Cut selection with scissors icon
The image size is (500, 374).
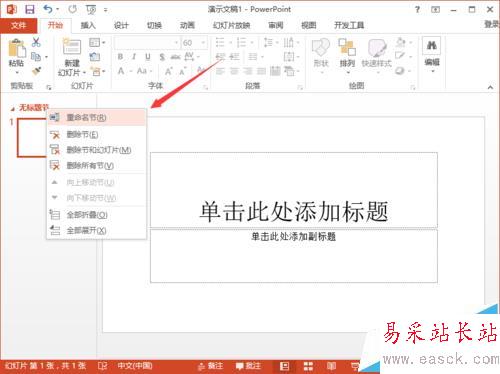click(x=36, y=42)
